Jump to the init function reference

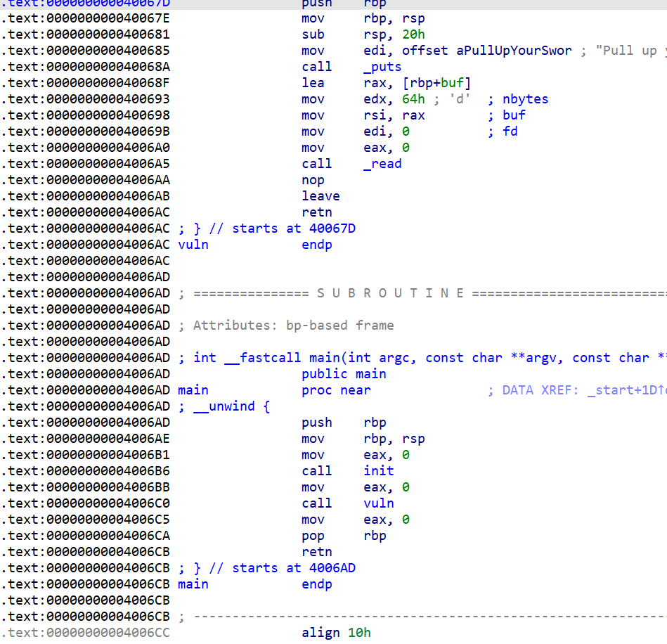tap(378, 471)
